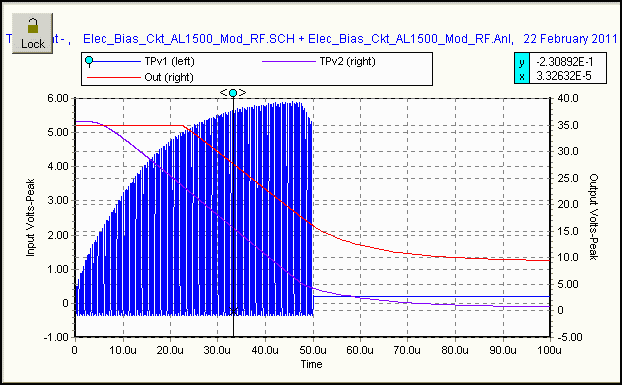Click the cyan y label in the readout box

tap(522, 62)
